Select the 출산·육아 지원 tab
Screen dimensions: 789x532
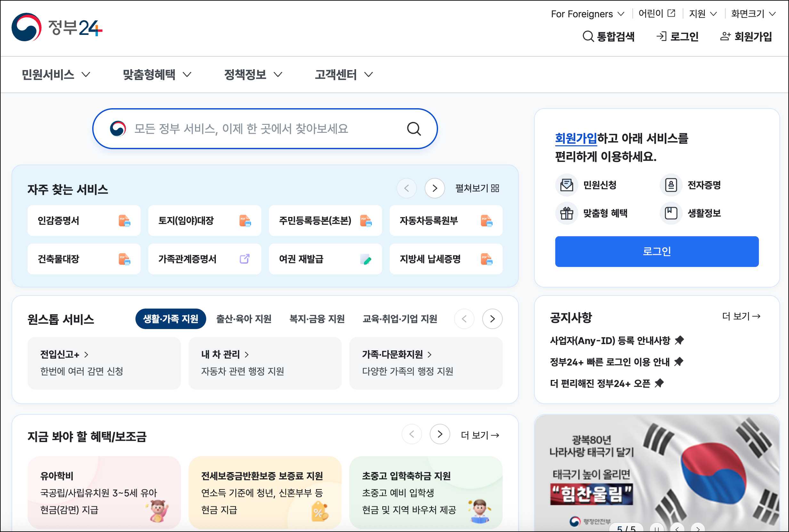coord(244,319)
